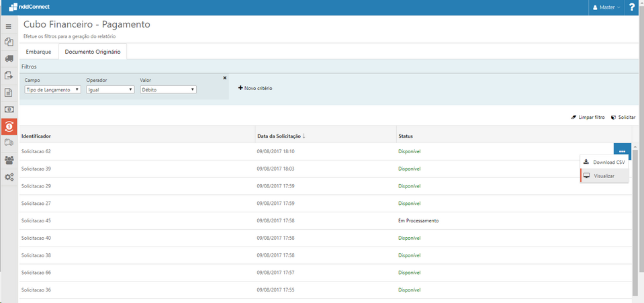
Task: Expand the Campo dropdown
Action: [52, 89]
